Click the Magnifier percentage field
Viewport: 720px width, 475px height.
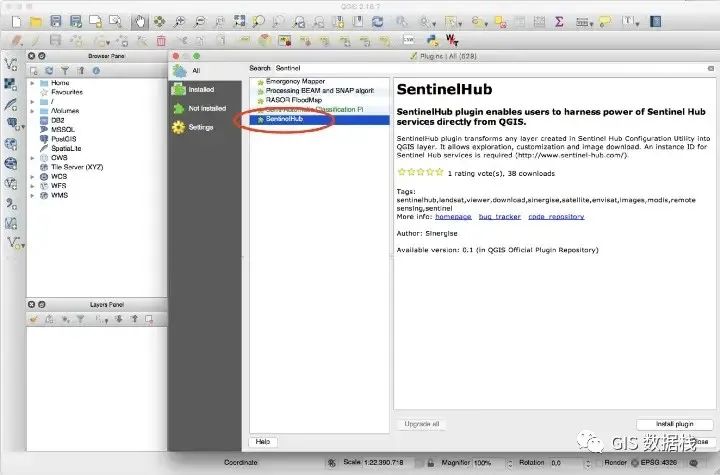point(488,463)
